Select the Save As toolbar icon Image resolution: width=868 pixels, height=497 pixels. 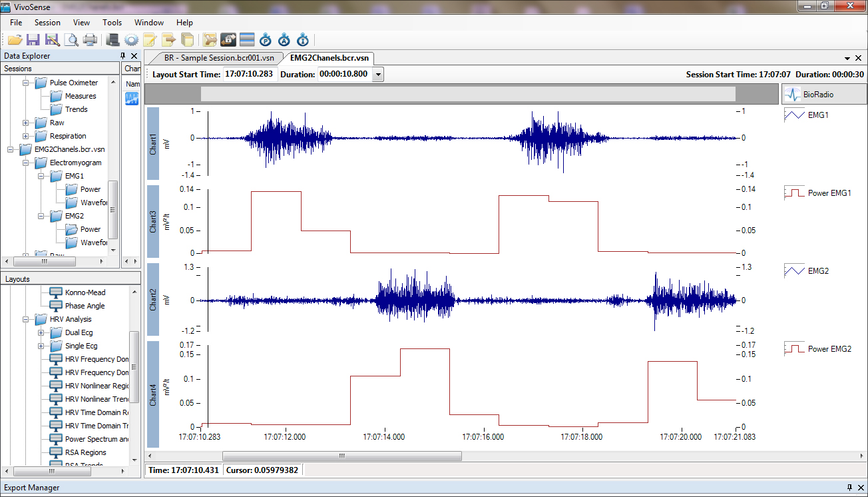[52, 40]
